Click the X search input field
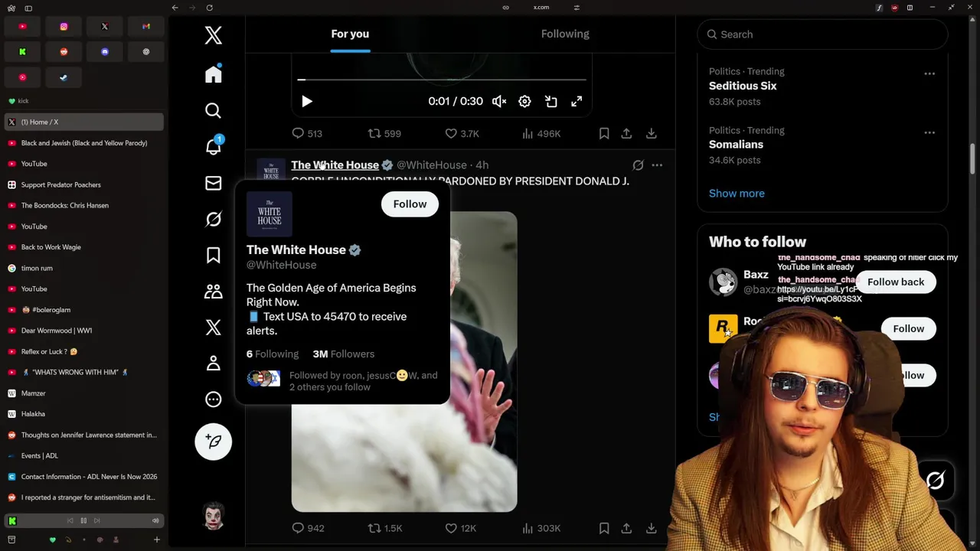Screen dimensions: 980x551 pyautogui.click(x=822, y=34)
